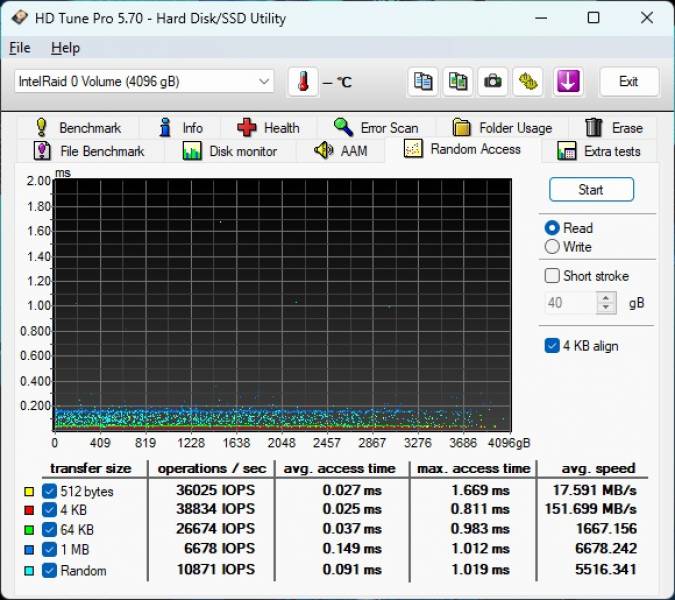The height and width of the screenshot is (600, 675).
Task: Click the 'transfer size' column header
Action: (90, 468)
